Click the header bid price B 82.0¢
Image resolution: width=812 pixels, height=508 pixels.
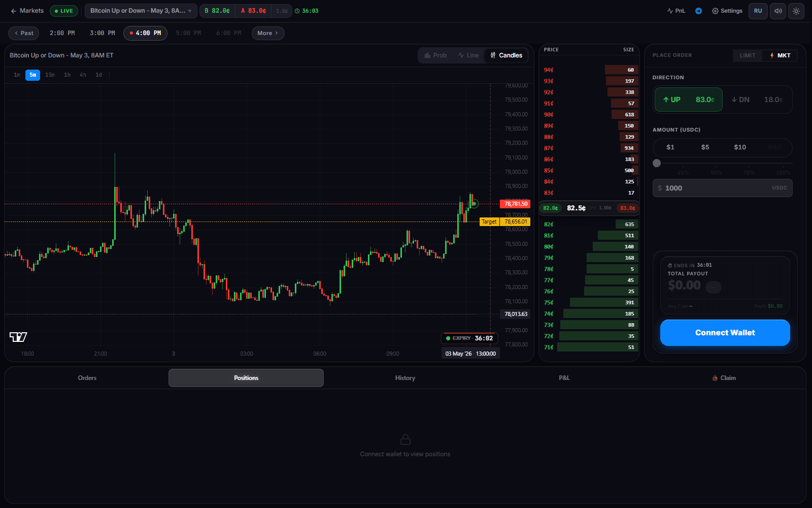pos(217,11)
